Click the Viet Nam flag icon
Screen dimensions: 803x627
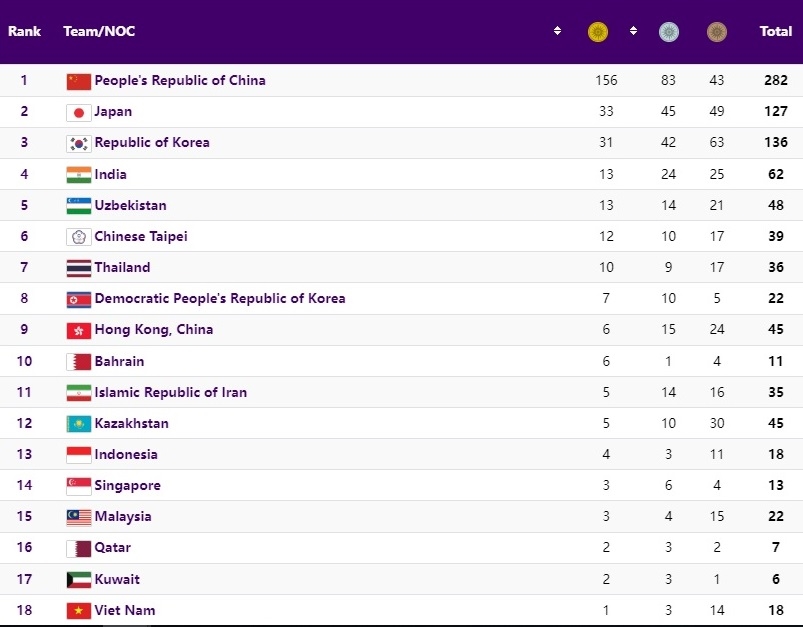(78, 610)
